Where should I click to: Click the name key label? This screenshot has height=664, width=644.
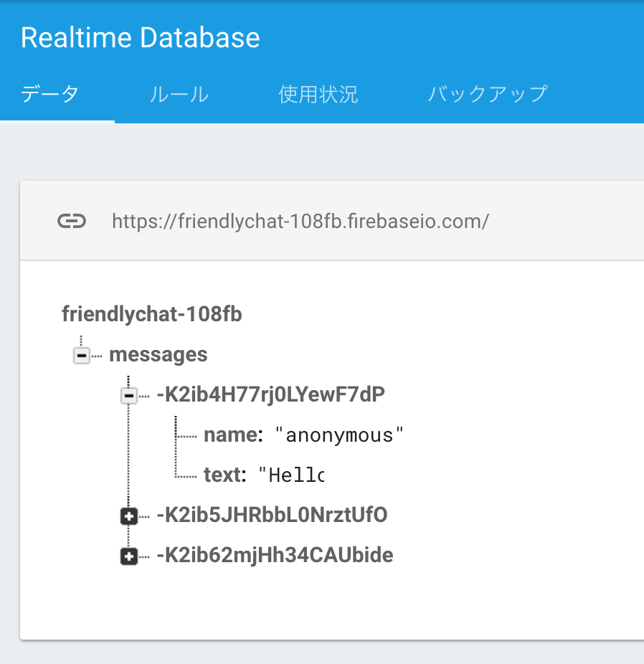point(233,435)
